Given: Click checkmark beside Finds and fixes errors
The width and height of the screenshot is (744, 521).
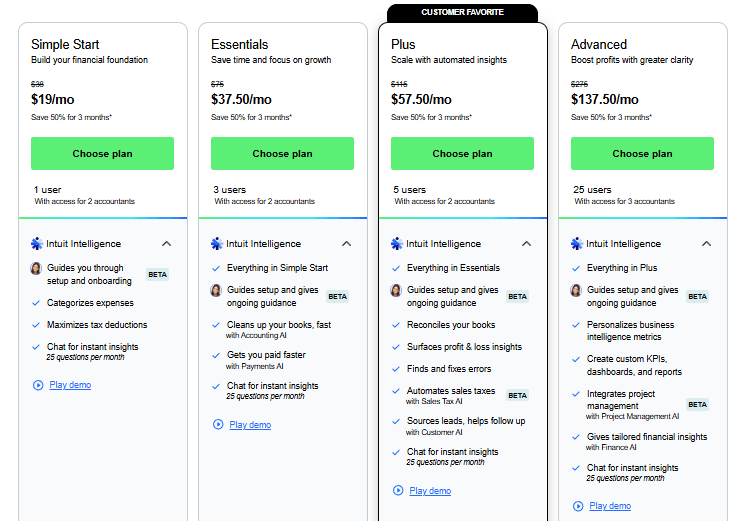Looking at the screenshot, I should pyautogui.click(x=396, y=369).
